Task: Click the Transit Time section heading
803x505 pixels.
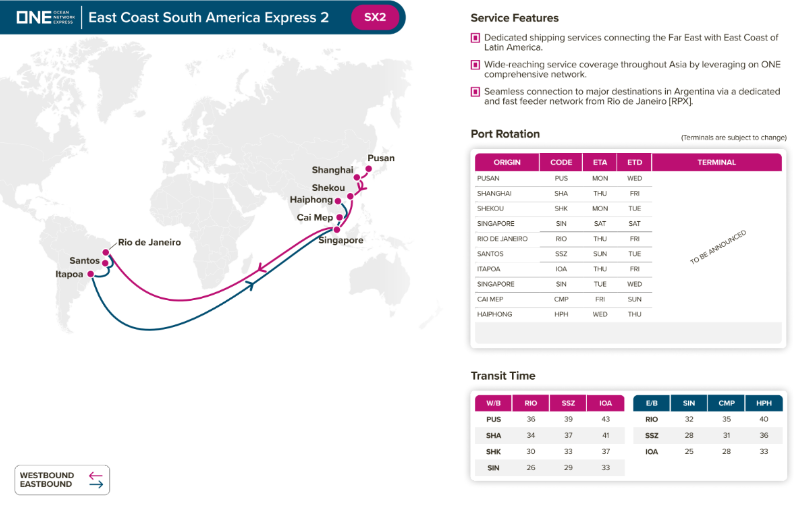Action: 503,376
